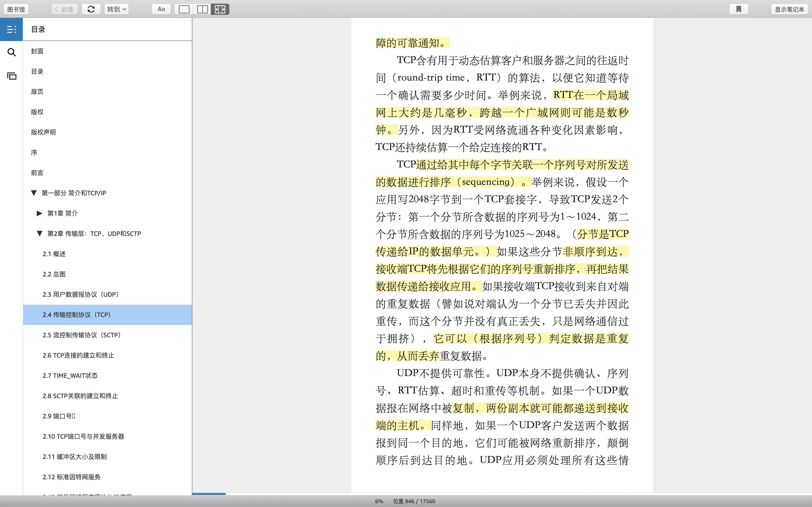
Task: Go to section 2.6 TCP连接的建立和终止
Action: pos(78,355)
